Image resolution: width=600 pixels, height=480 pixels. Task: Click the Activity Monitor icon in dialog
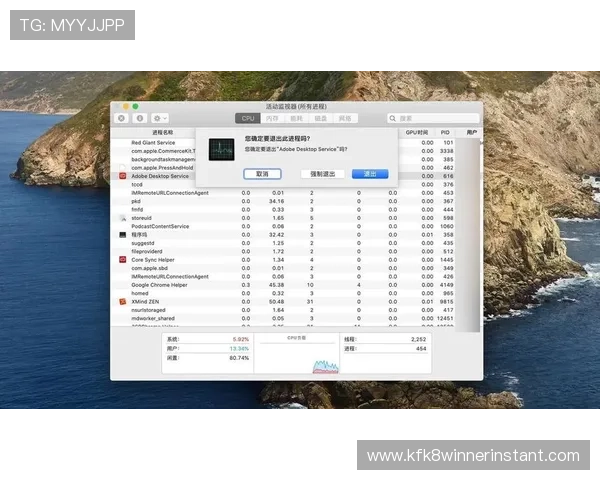tap(221, 151)
